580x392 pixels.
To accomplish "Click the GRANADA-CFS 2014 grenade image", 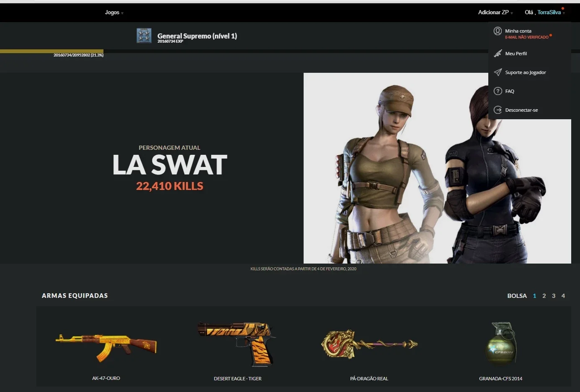I will click(x=501, y=344).
